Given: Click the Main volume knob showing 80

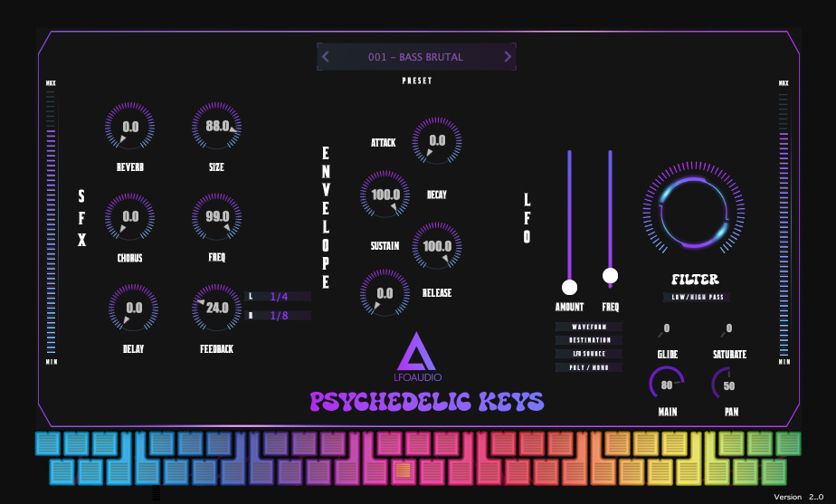Looking at the screenshot, I should click(667, 385).
